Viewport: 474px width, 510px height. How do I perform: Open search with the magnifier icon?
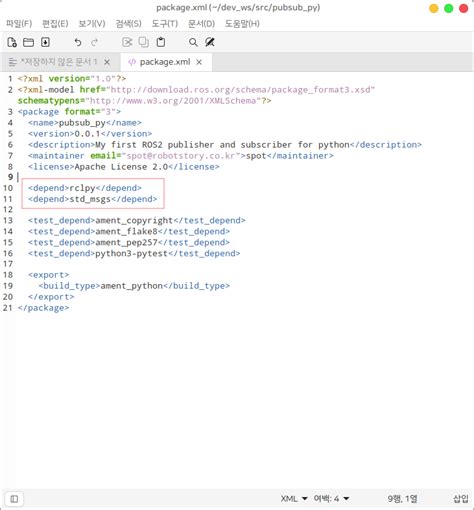coord(193,42)
